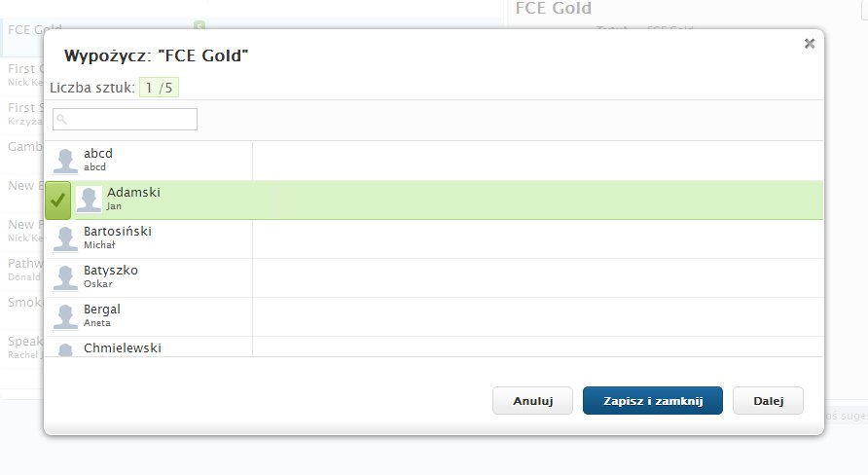Click Chmielewski's avatar icon
Viewport: 868px width, 475px height.
pos(65,349)
